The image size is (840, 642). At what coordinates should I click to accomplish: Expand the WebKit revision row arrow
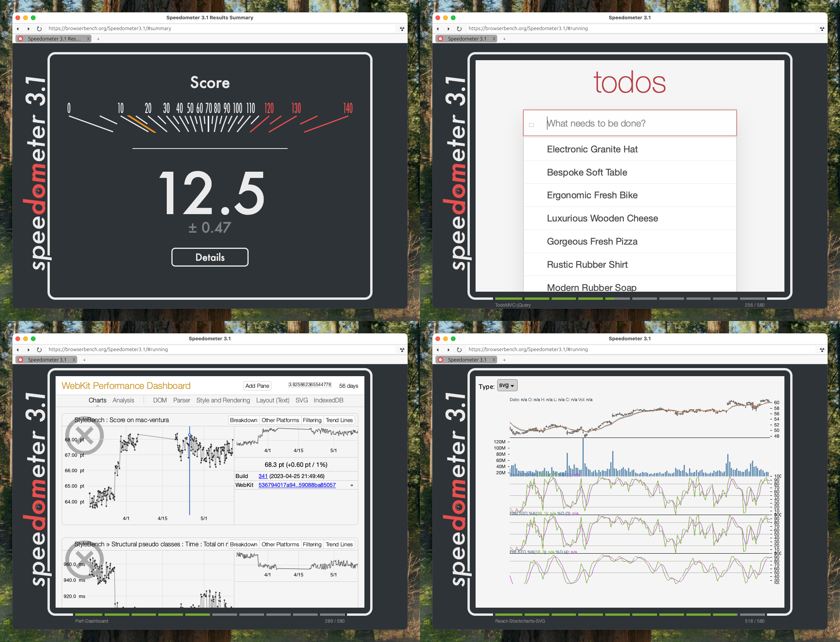tap(352, 485)
